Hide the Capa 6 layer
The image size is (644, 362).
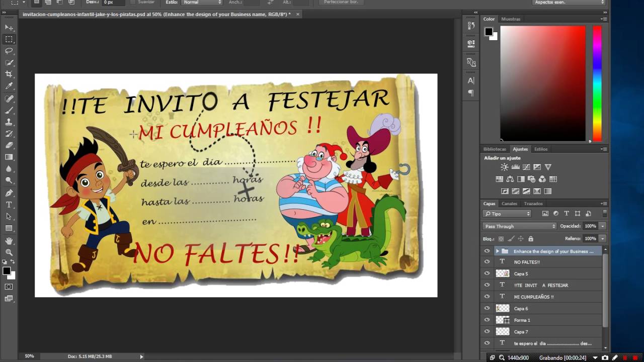point(487,308)
